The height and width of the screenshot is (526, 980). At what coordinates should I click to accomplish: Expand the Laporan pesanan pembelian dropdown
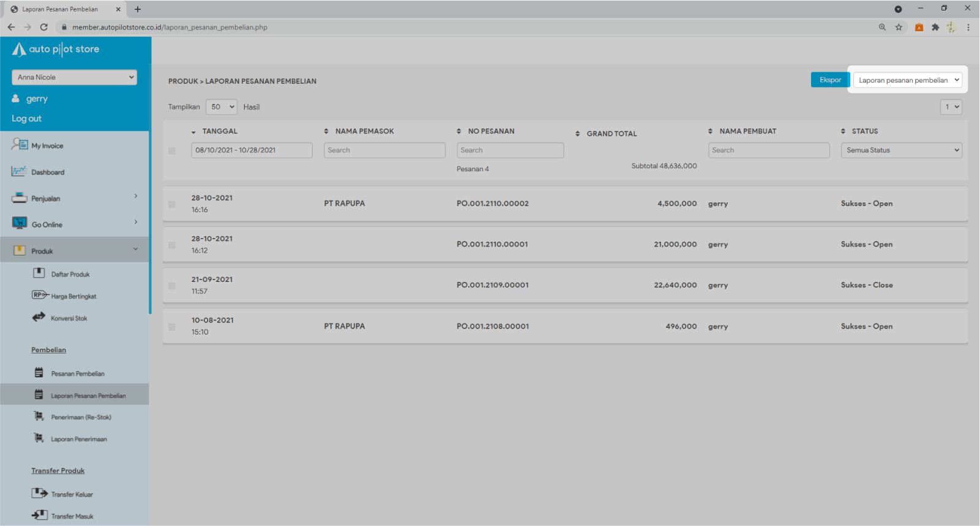click(907, 80)
